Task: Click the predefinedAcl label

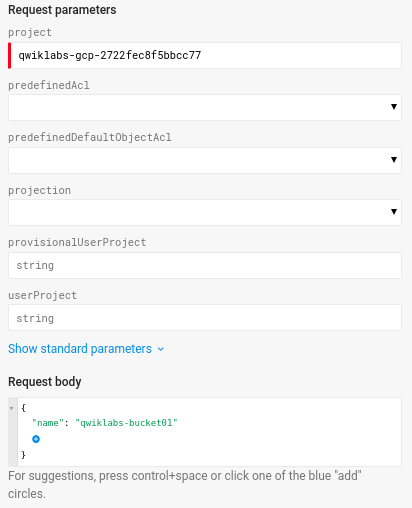Action: 49,85
